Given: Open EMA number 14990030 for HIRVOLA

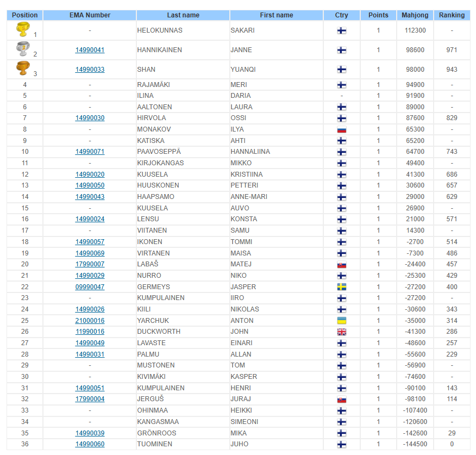Looking at the screenshot, I should 90,118.
